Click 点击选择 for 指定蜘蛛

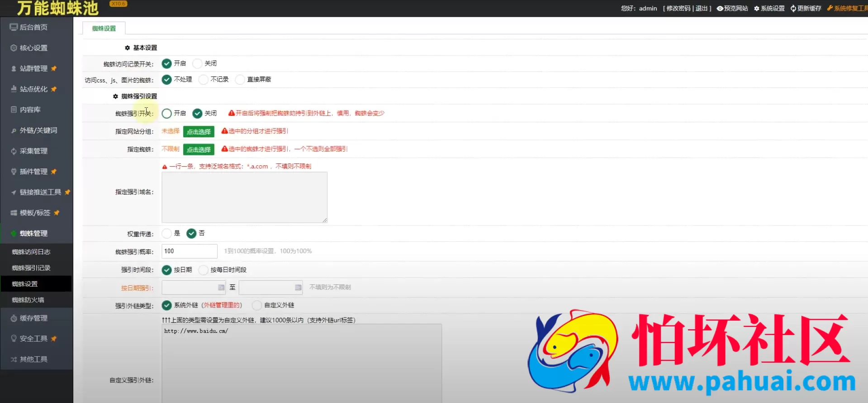click(199, 149)
